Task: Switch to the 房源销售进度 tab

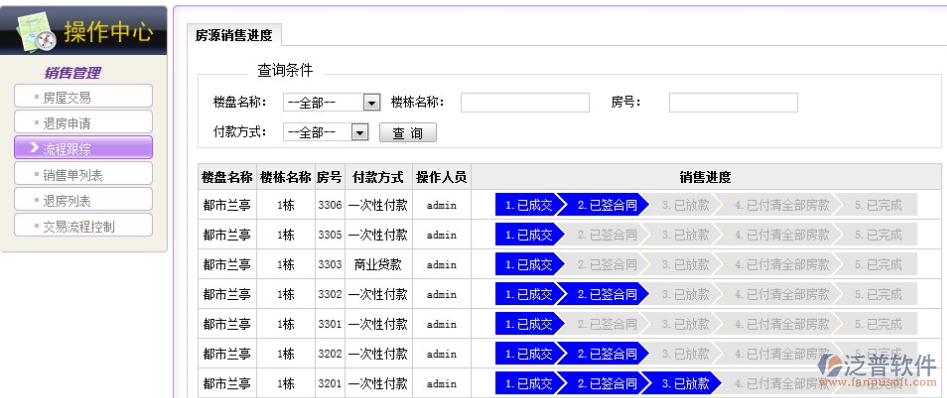Action: point(234,35)
